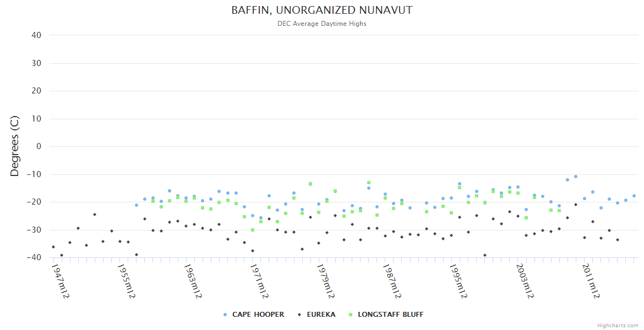The image size is (644, 330).
Task: Click the 1947m12 x-axis label
Action: coord(60,281)
